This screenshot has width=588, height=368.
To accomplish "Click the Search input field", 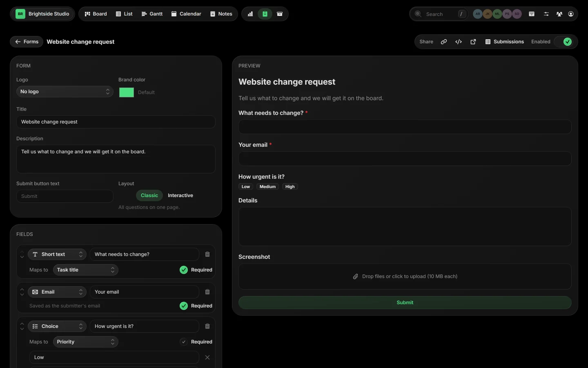I will pos(439,14).
